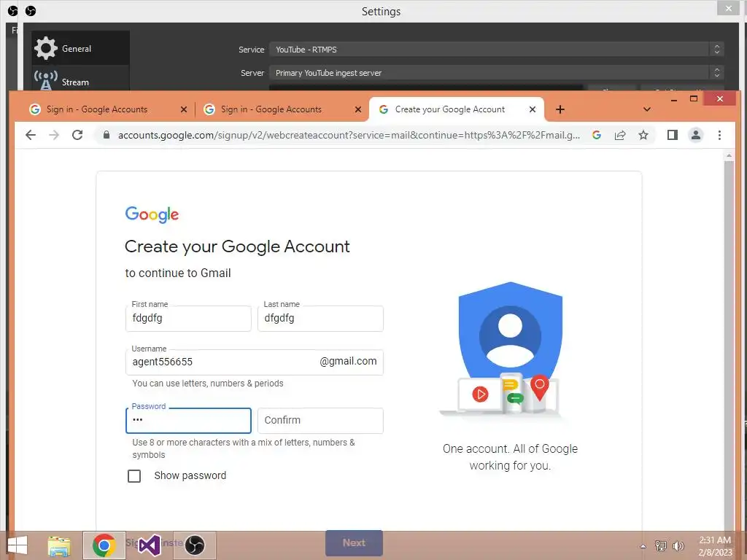Image resolution: width=747 pixels, height=560 pixels.
Task: Click the address bar URL
Action: point(349,135)
